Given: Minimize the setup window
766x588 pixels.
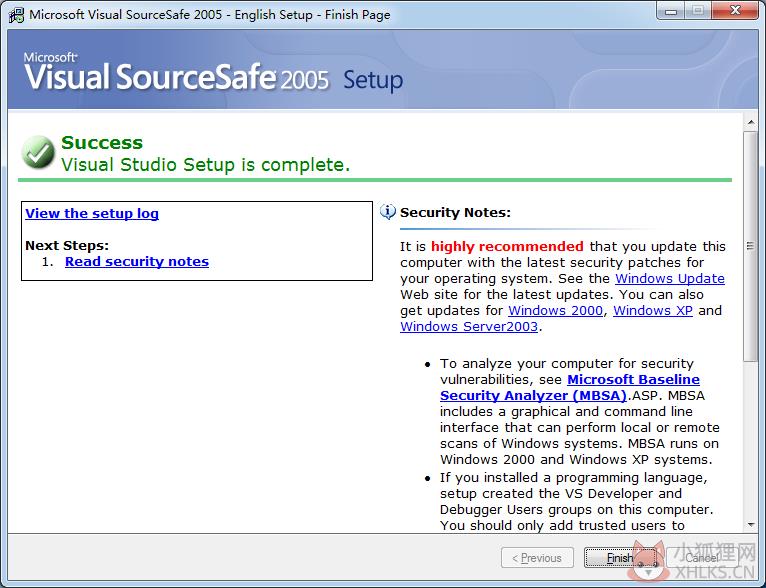Looking at the screenshot, I should pos(671,11).
